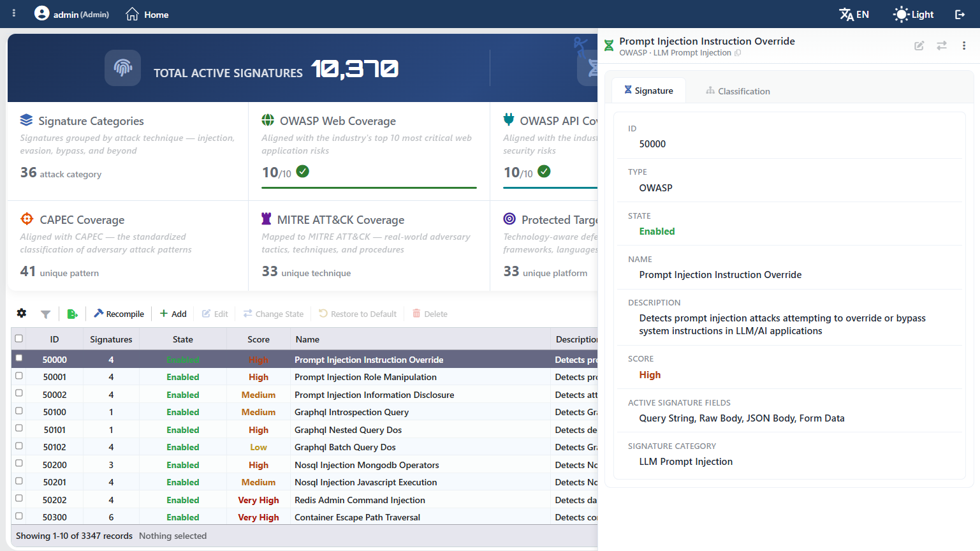Toggle the Light theme switch
The width and height of the screenshot is (980, 551).
point(914,14)
